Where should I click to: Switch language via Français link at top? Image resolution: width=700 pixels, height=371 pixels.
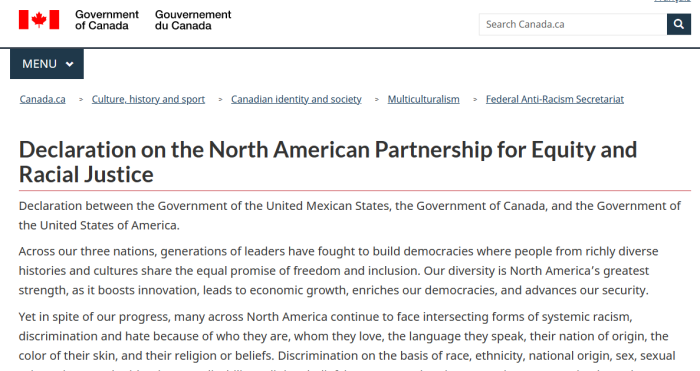672,1
